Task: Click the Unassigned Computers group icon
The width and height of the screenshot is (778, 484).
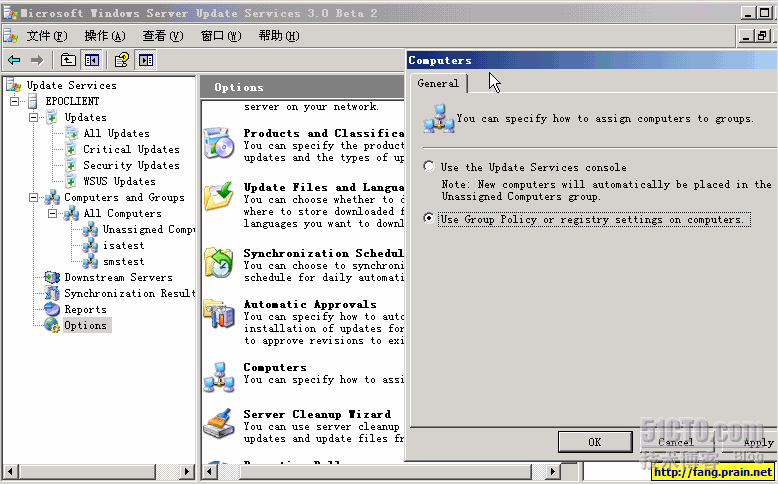Action: click(x=90, y=229)
